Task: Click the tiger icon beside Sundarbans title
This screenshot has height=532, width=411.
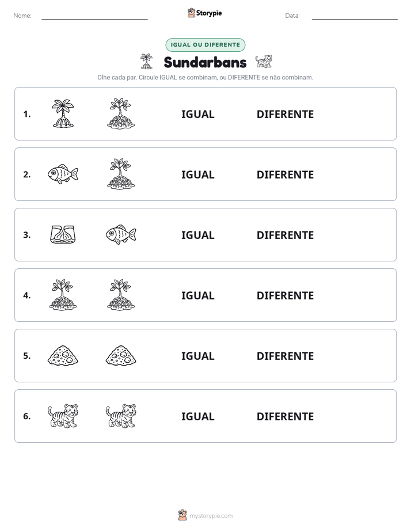Action: 264,62
